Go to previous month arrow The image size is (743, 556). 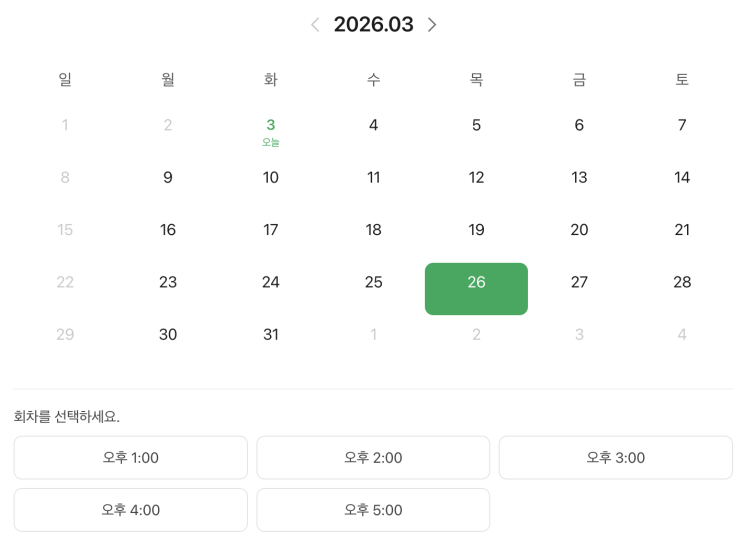pyautogui.click(x=315, y=25)
